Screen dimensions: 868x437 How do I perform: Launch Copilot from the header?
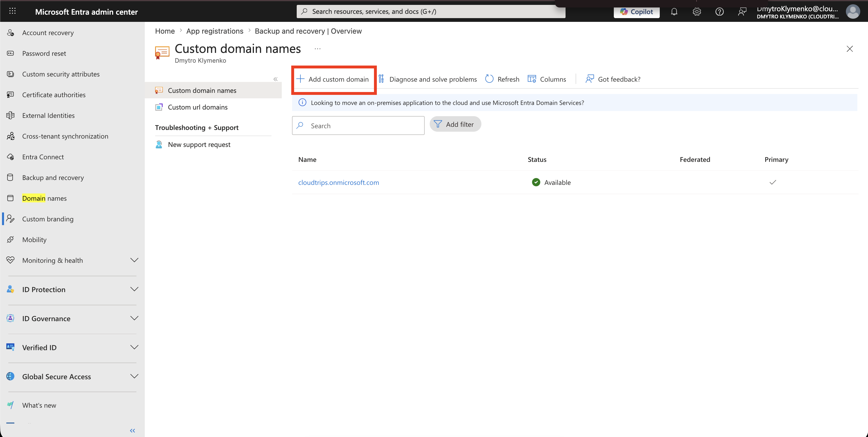(636, 12)
